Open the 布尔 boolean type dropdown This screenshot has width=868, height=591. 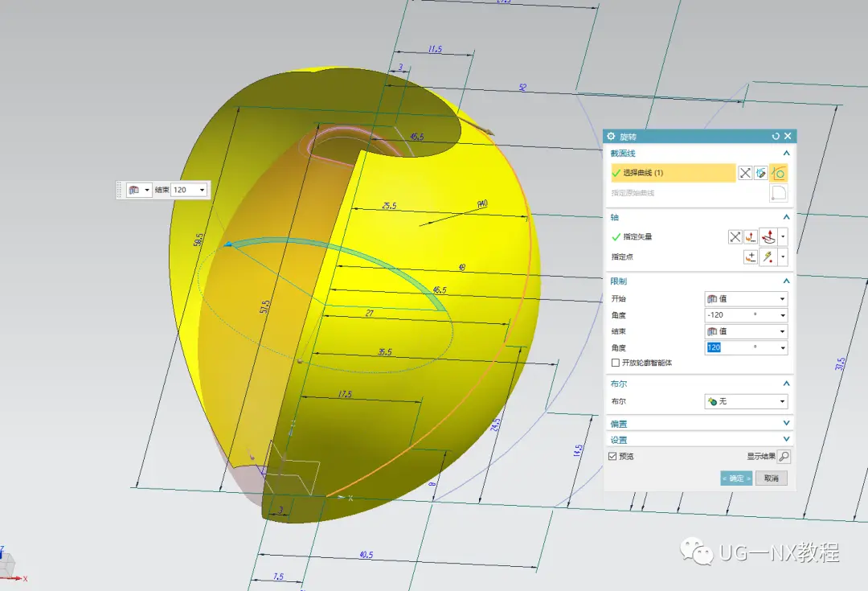click(x=746, y=401)
